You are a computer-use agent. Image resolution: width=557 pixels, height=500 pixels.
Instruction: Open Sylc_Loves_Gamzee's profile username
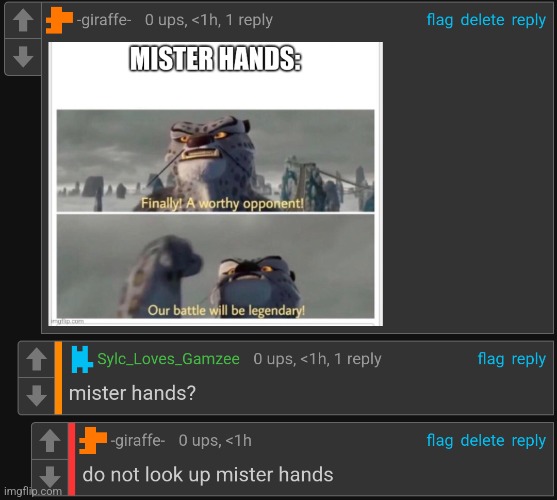point(168,359)
